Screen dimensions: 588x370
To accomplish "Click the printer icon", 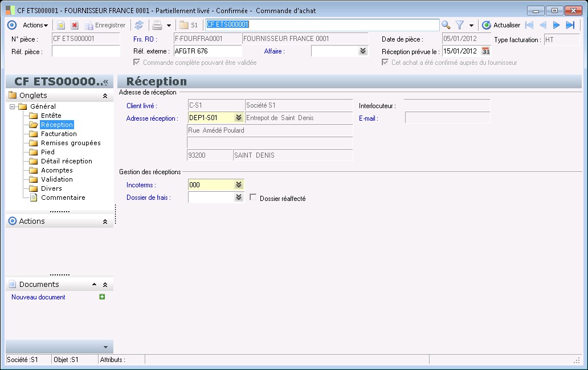I will [x=157, y=25].
